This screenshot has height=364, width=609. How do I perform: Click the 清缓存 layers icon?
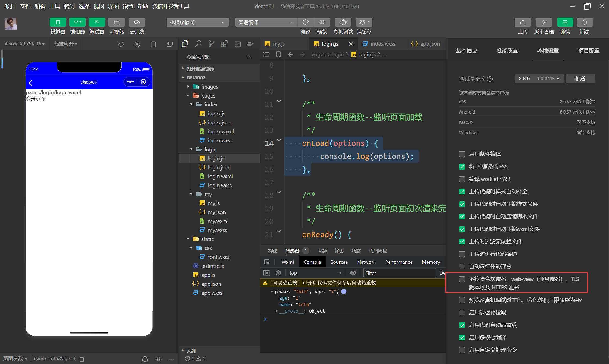pos(364,22)
